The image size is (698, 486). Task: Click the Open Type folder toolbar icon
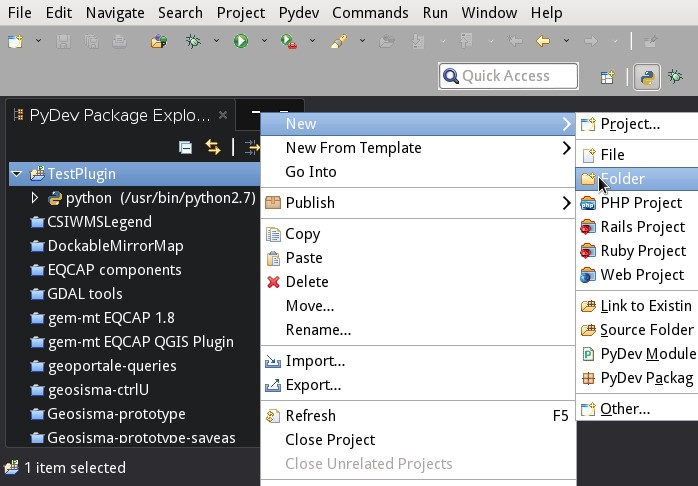[159, 41]
